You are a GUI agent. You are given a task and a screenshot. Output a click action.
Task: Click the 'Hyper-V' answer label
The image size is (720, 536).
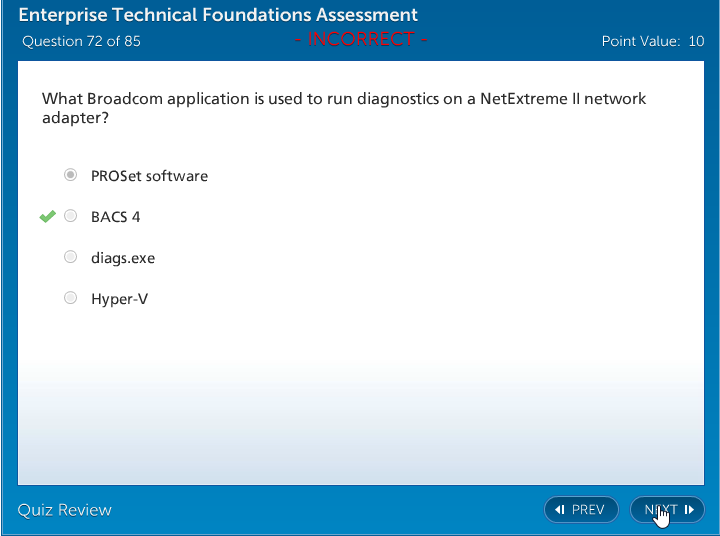pyautogui.click(x=119, y=299)
